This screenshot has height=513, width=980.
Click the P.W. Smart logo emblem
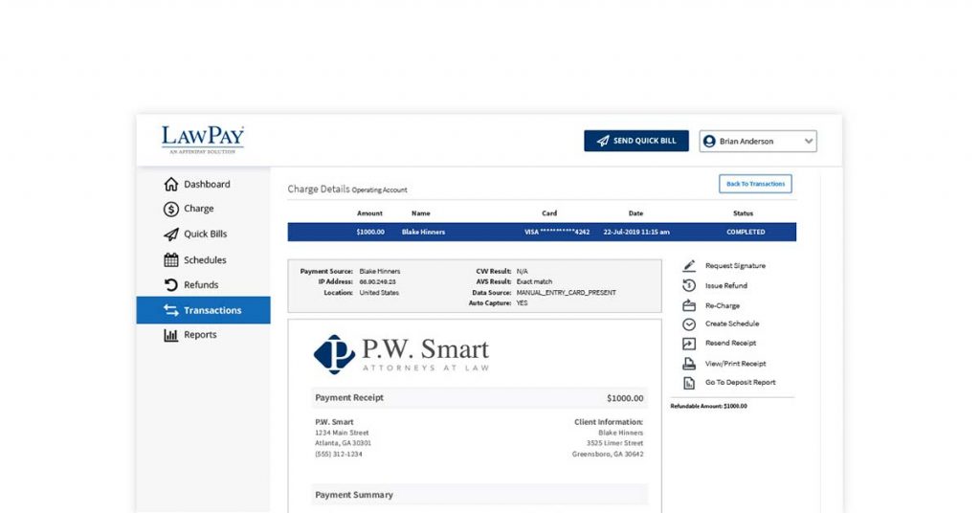pyautogui.click(x=334, y=354)
